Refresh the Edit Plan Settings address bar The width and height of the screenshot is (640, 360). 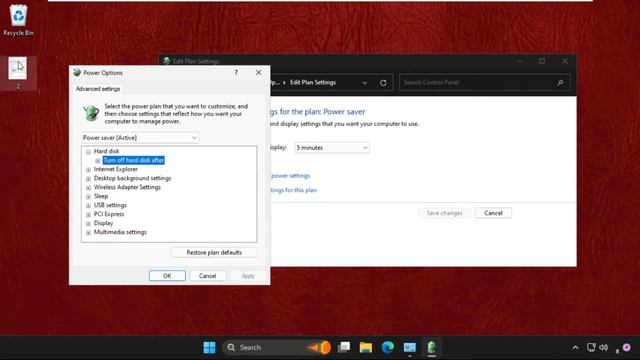pos(383,82)
